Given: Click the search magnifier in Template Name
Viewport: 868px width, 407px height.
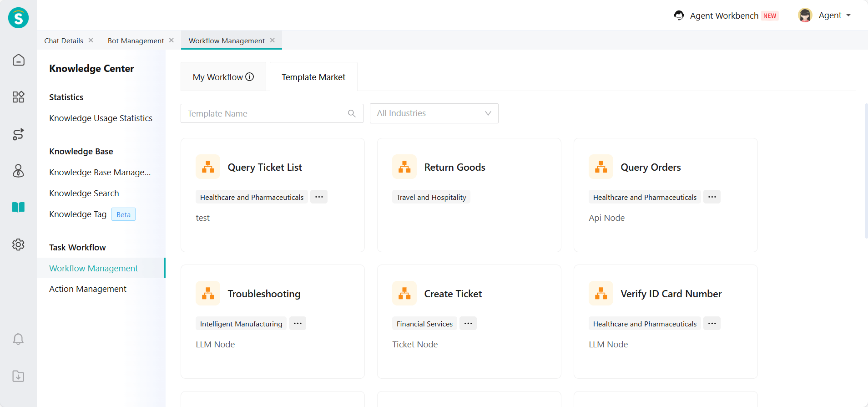Looking at the screenshot, I should (352, 113).
